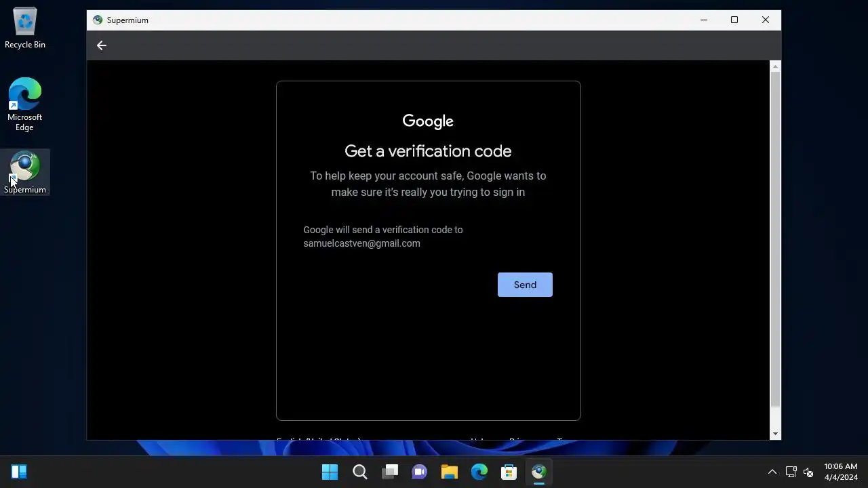The width and height of the screenshot is (868, 488).
Task: Click 'Google will send a verification code to'
Action: tap(383, 230)
